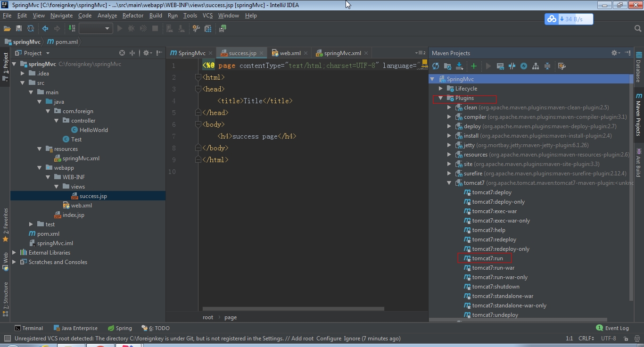Toggle Skip Tests mode in Maven
Image resolution: width=644 pixels, height=347 pixels.
(524, 66)
